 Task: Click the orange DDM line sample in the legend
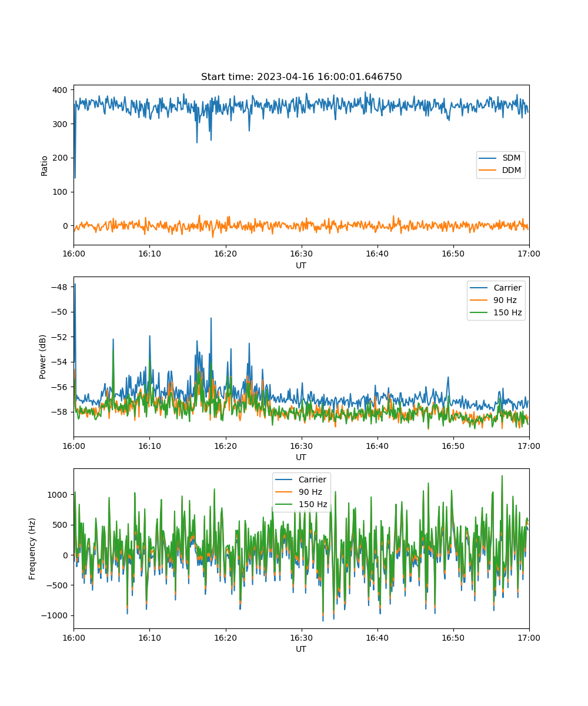click(x=488, y=171)
